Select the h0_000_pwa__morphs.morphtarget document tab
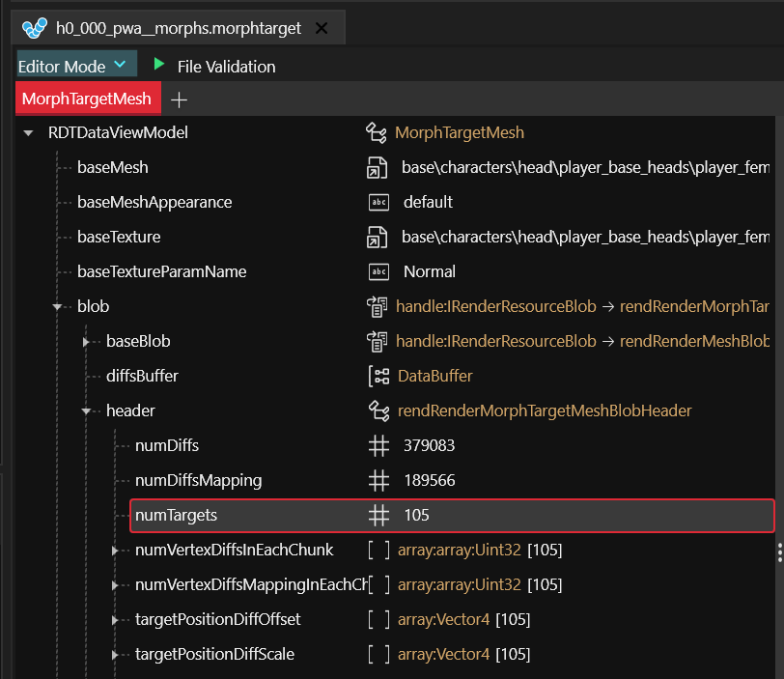This screenshot has width=784, height=679. pyautogui.click(x=178, y=28)
